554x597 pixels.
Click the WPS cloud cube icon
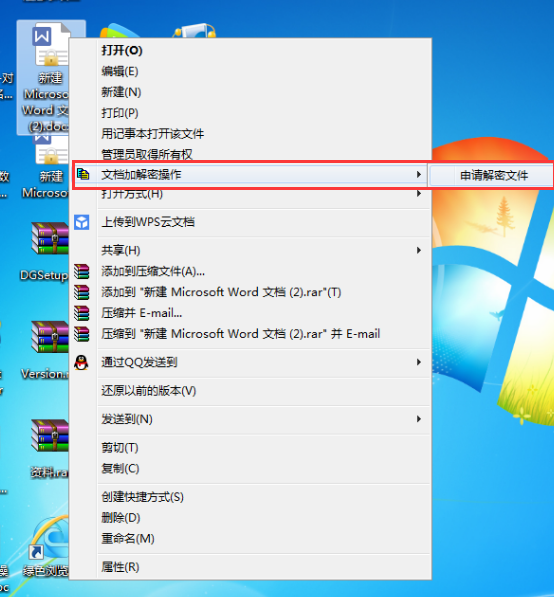82,222
